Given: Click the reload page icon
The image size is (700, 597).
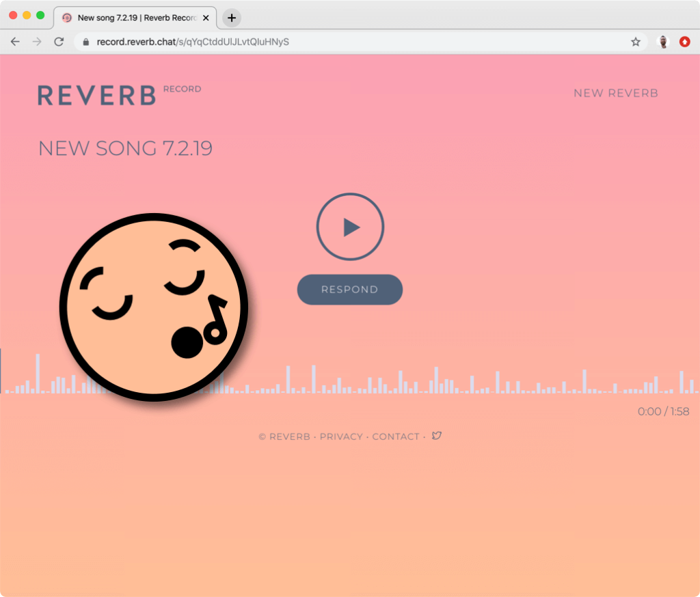Looking at the screenshot, I should point(58,42).
